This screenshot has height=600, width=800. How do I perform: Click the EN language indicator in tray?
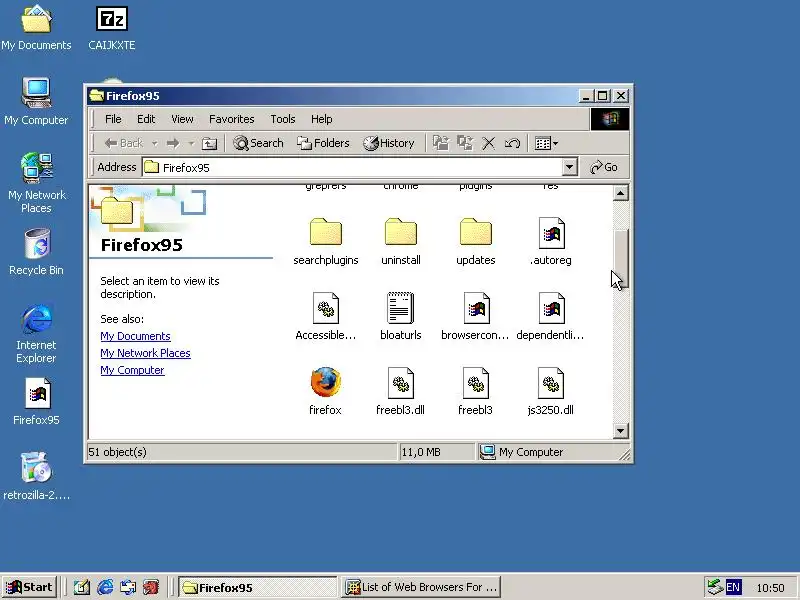[733, 587]
